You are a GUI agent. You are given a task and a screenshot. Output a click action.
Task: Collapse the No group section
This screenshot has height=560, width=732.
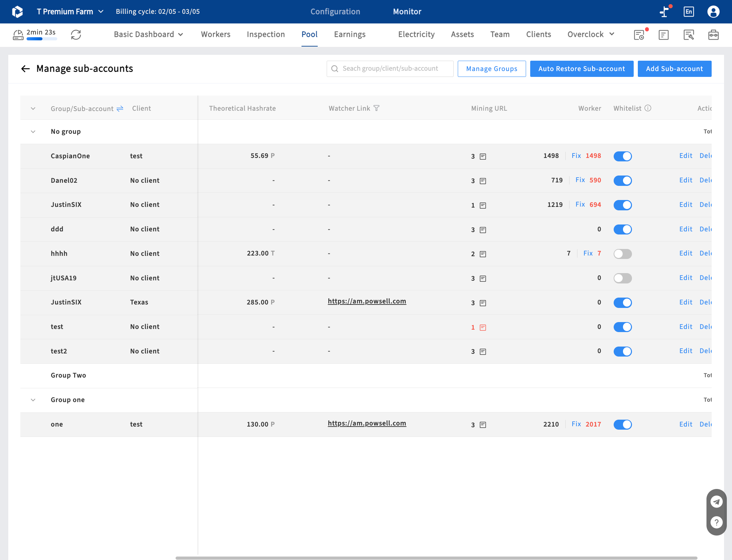[33, 132]
